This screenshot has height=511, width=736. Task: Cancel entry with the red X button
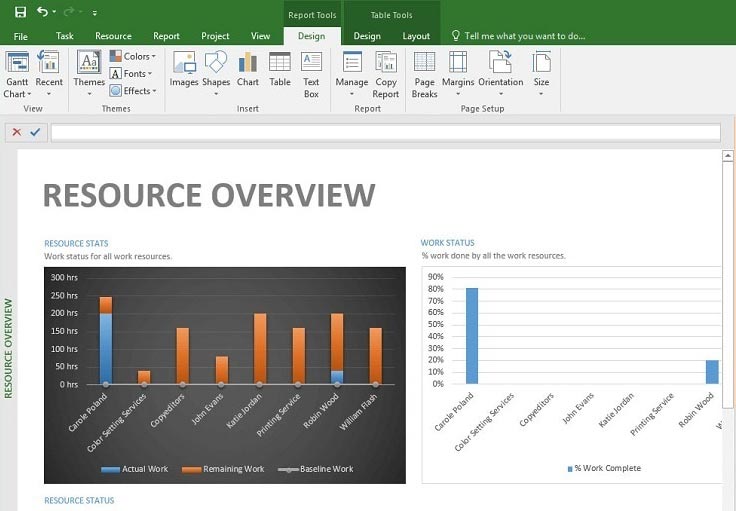click(x=16, y=132)
